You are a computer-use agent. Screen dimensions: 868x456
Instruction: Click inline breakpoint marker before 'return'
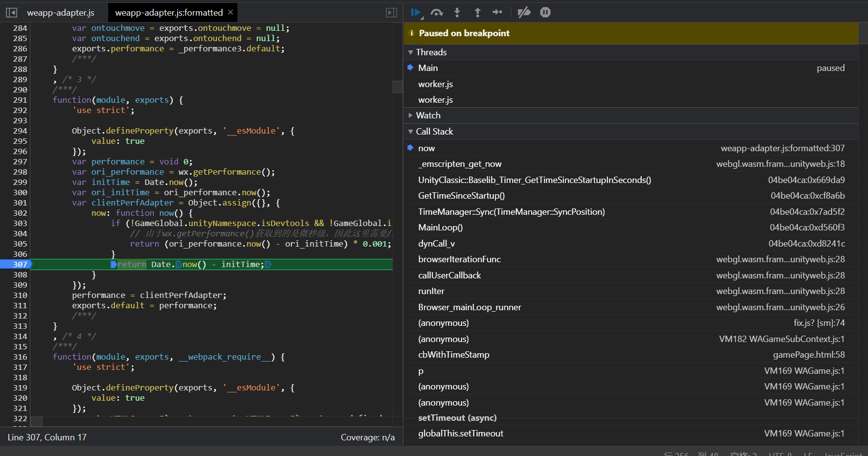[x=114, y=264]
